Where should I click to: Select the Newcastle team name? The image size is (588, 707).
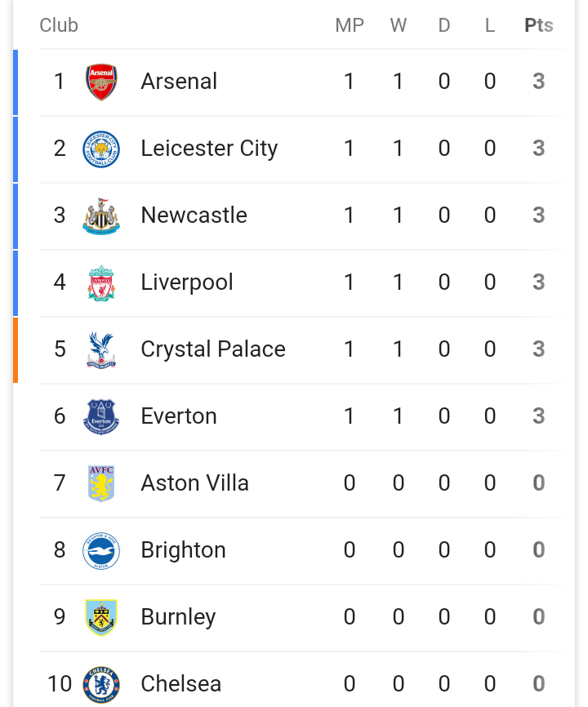(194, 216)
